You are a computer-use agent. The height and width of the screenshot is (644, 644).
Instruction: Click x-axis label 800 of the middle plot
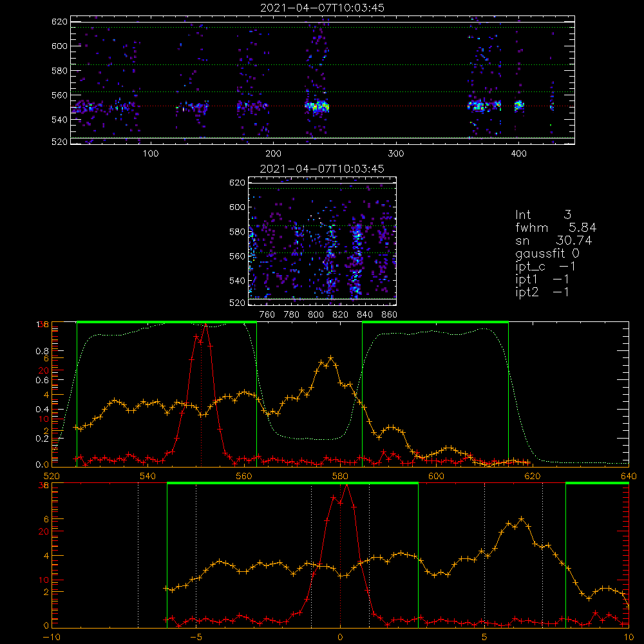pos(316,314)
